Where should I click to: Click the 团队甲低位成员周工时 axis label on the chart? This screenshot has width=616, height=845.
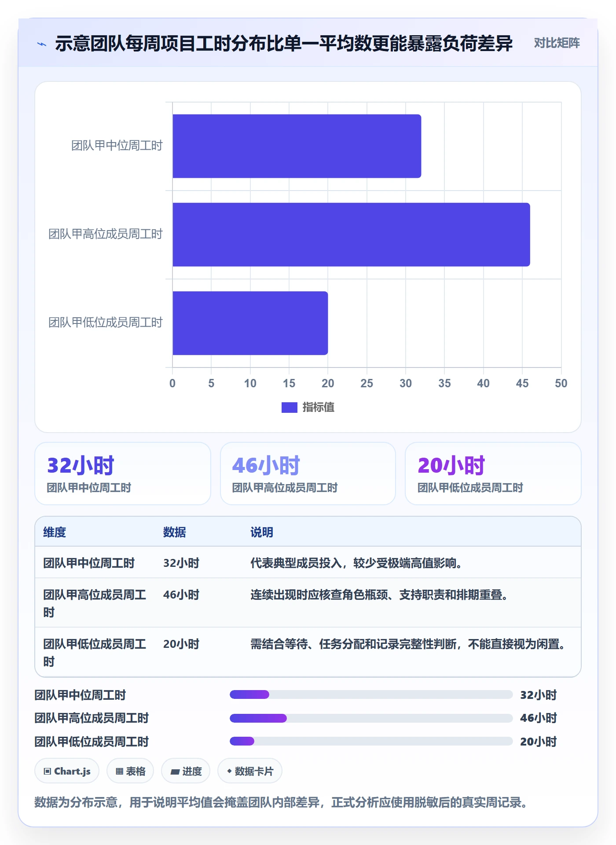coord(106,323)
